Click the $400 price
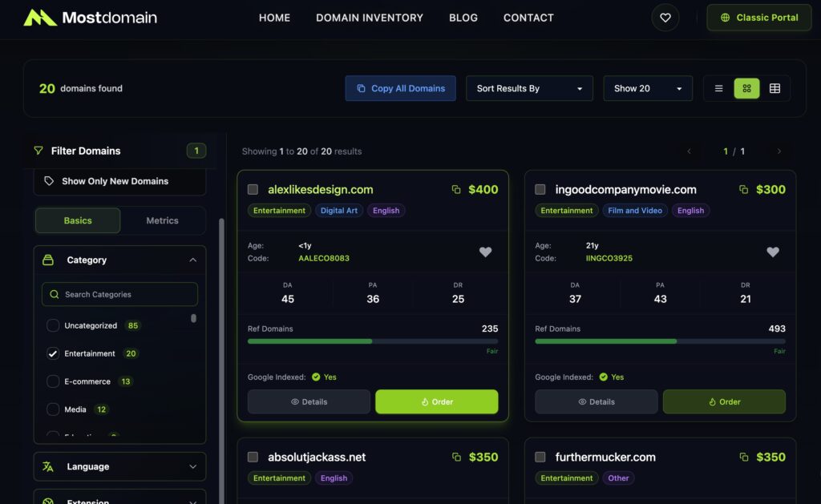The width and height of the screenshot is (821, 504). click(x=483, y=189)
